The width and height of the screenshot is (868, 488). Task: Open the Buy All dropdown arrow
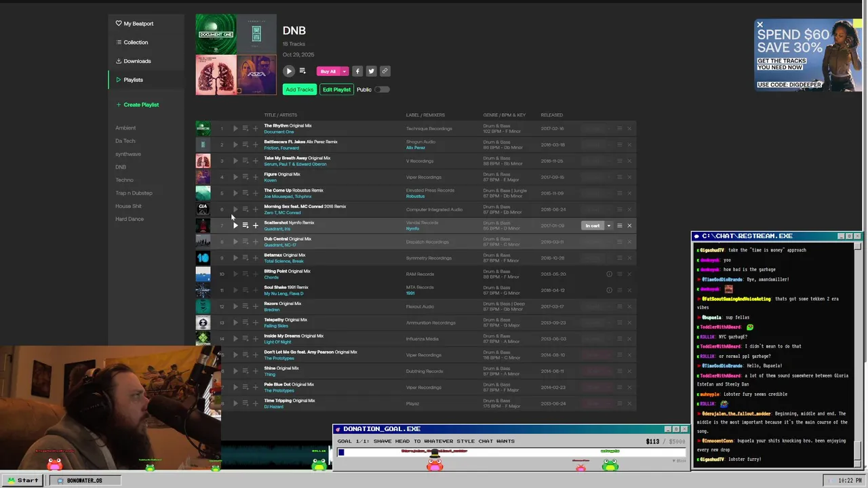pos(344,71)
